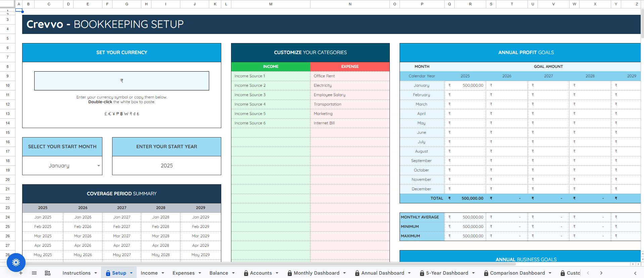Switch to the Instructions sheet tab
The width and height of the screenshot is (644, 278).
77,273
